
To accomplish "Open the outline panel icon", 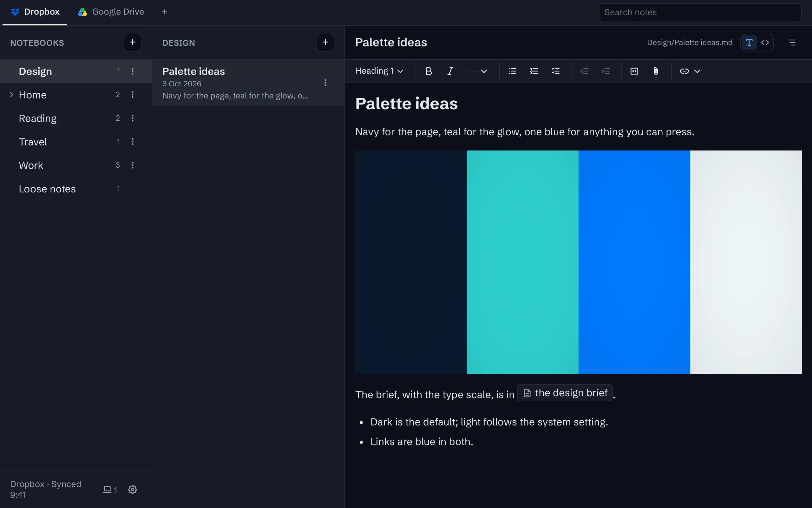I will coord(791,43).
